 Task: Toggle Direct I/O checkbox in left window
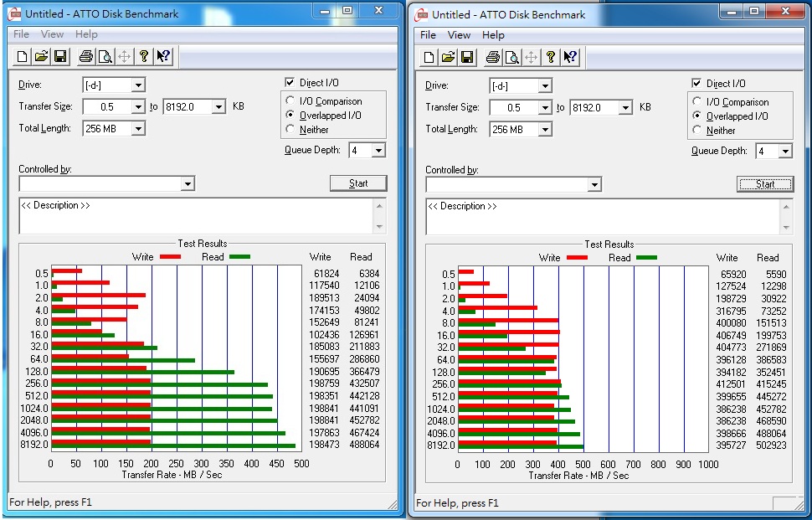tap(290, 82)
